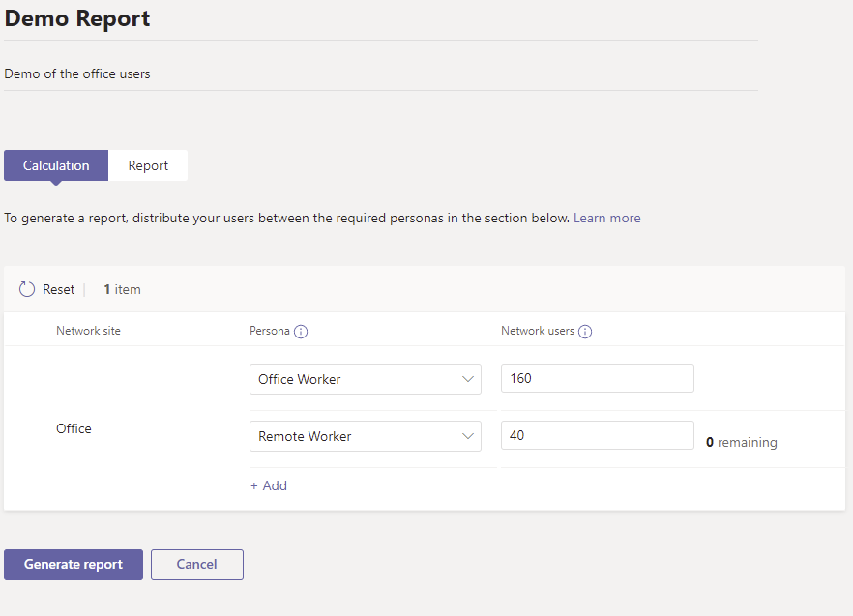Click the Demo Report title
This screenshot has height=616, width=853.
(x=77, y=18)
